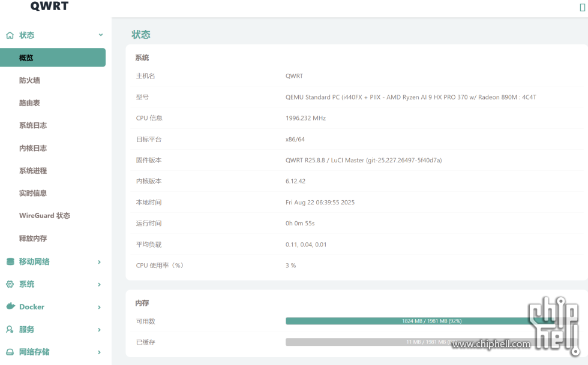This screenshot has width=588, height=365.
Task: Click the 本地时间 label
Action: point(149,203)
